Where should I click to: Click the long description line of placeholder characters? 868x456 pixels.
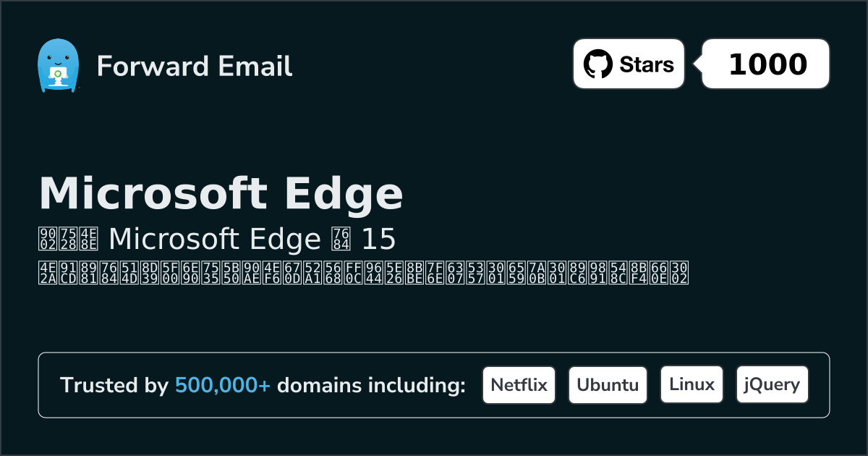[x=363, y=273]
